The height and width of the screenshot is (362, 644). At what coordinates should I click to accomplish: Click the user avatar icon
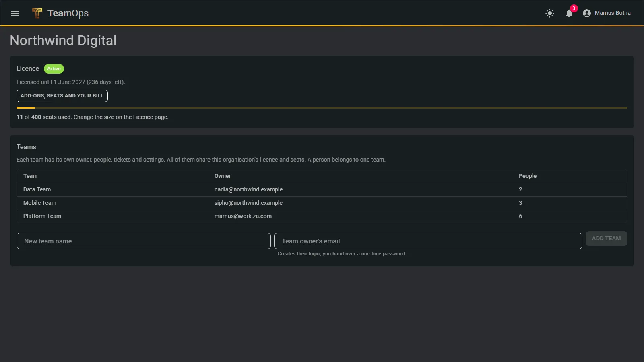click(x=587, y=13)
